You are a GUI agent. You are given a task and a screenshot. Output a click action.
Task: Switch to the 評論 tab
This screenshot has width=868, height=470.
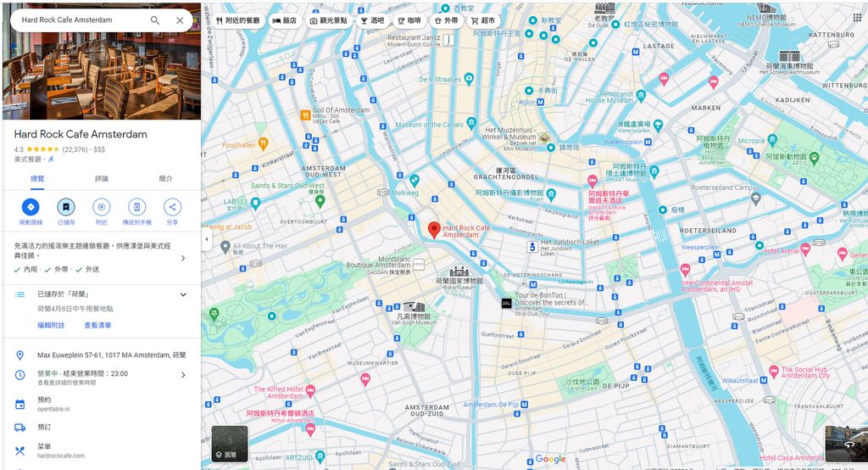pos(102,178)
